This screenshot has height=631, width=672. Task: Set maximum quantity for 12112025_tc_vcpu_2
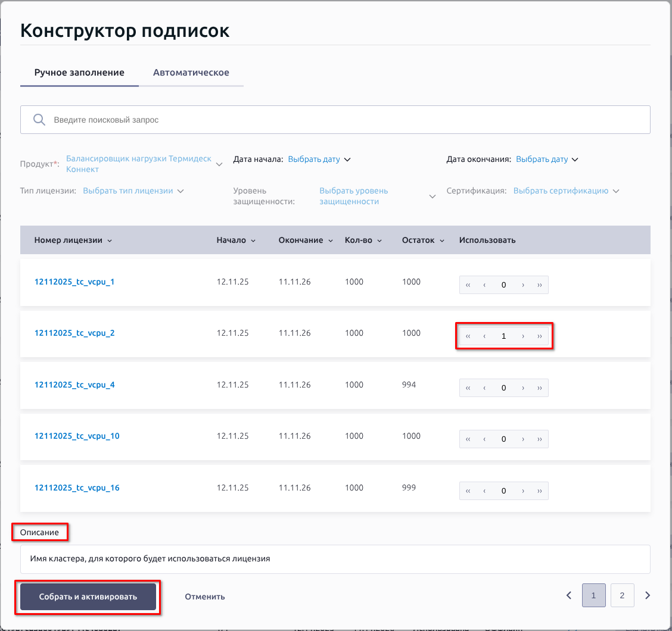pos(539,336)
